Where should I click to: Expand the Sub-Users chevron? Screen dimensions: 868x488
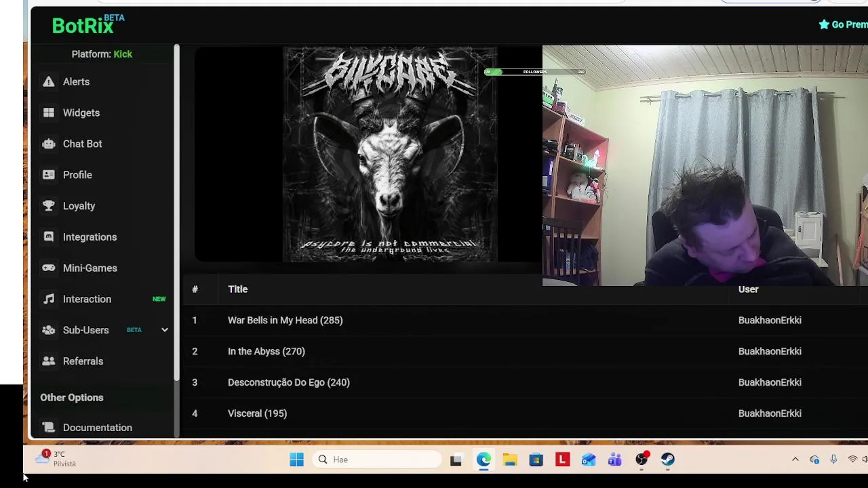click(x=164, y=330)
